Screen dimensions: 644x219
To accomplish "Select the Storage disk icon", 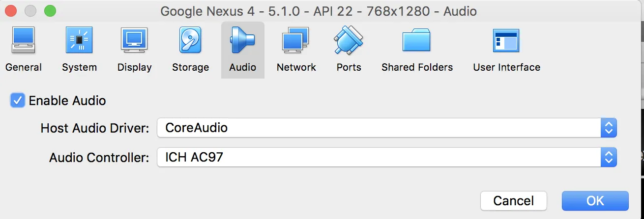I will coord(190,40).
